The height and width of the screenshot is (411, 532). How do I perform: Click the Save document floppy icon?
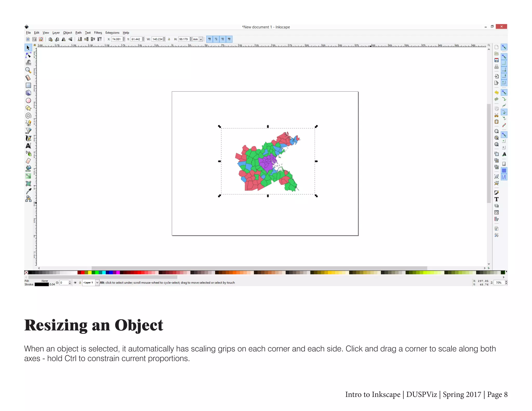coord(496,60)
